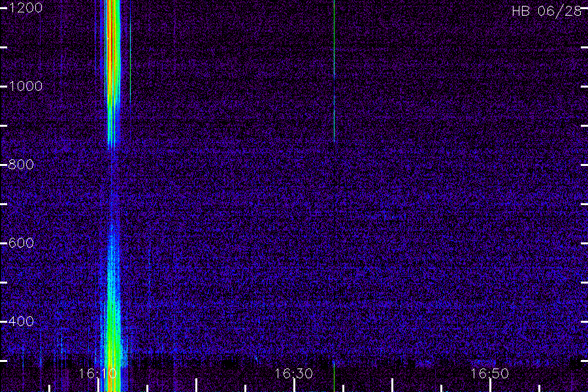Click the 800 frequency axis label

pyautogui.click(x=21, y=164)
